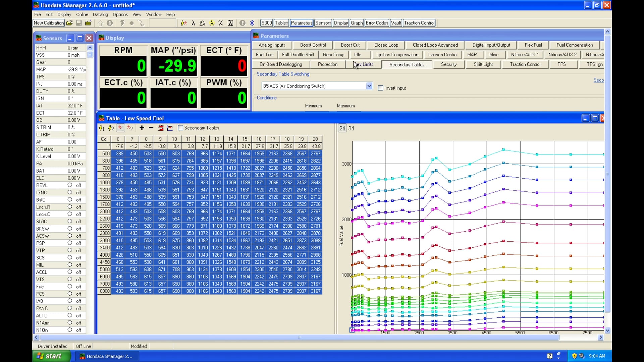Open the Datalog menu
This screenshot has height=362, width=644.
(x=100, y=14)
